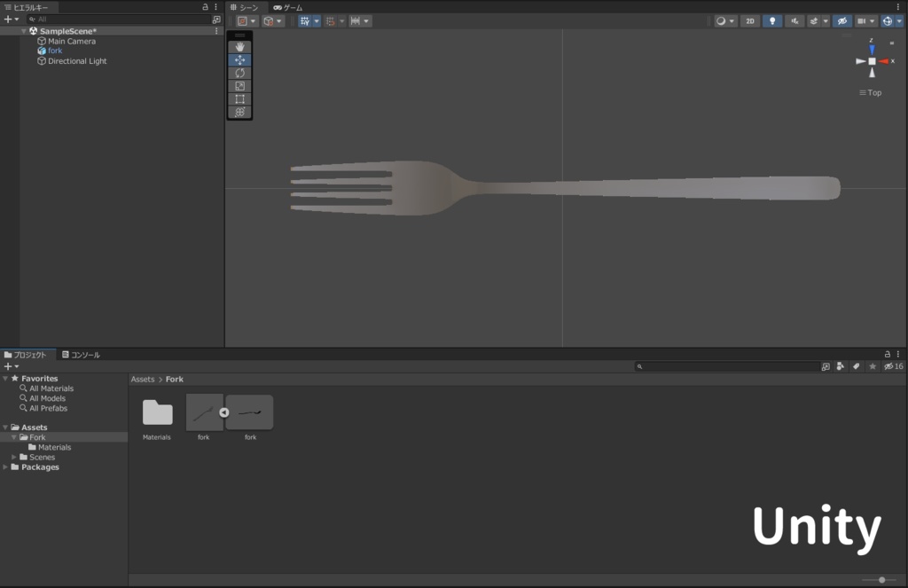
Task: Click the Project search by label icon
Action: 857,366
